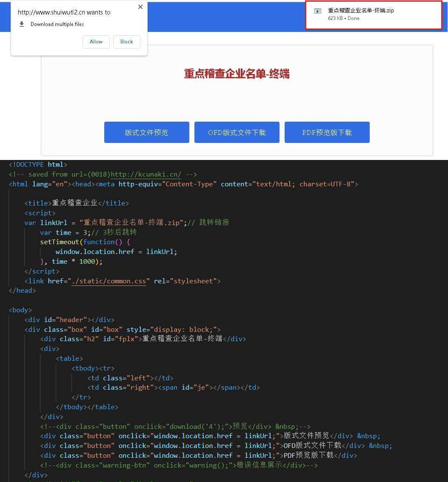Screen dimensions: 448x482
Task: Click the </head> closing tag line
Action: (22, 291)
